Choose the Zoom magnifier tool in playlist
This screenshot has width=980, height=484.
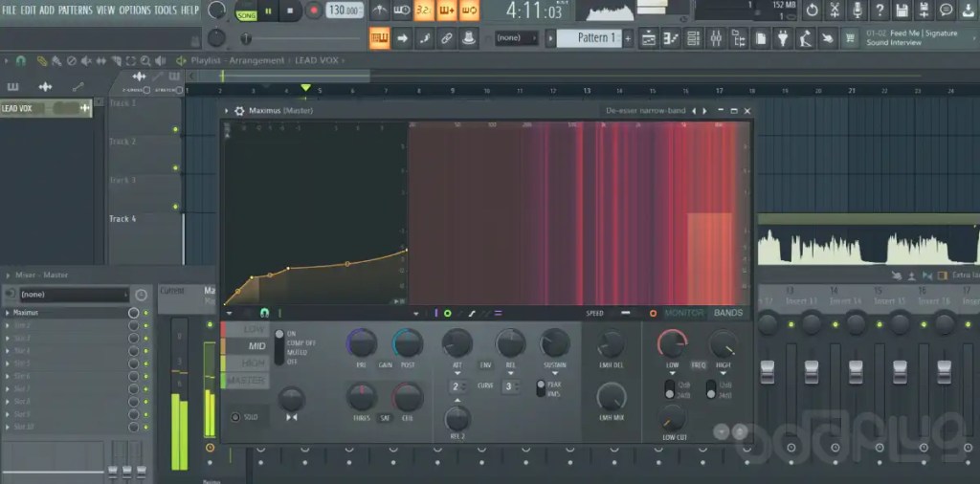145,60
